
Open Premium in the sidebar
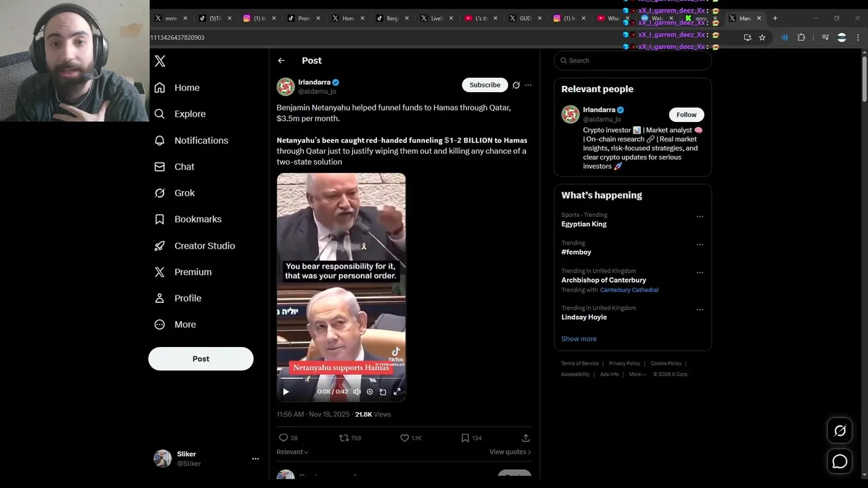183,272
